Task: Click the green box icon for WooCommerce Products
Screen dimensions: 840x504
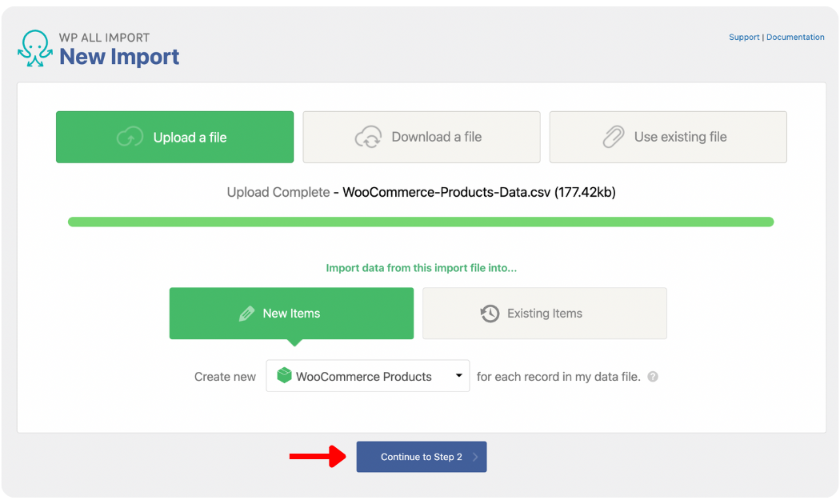Action: tap(284, 375)
